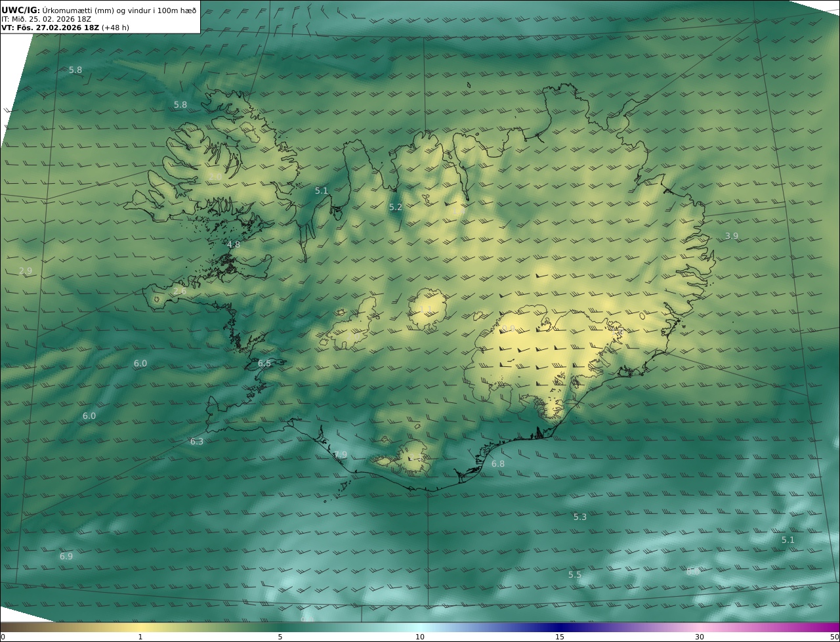Select the 6.8 precipitation label
The width and height of the screenshot is (840, 642).
tap(497, 464)
